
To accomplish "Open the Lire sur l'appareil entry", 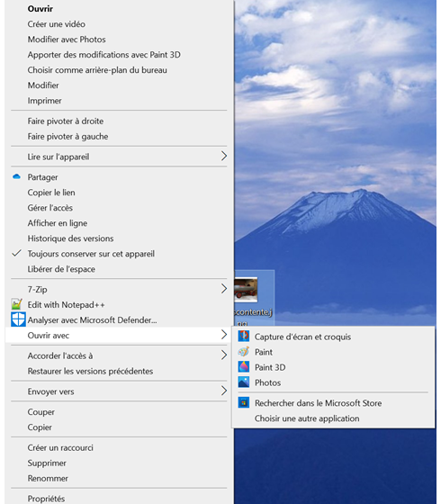I will click(119, 157).
